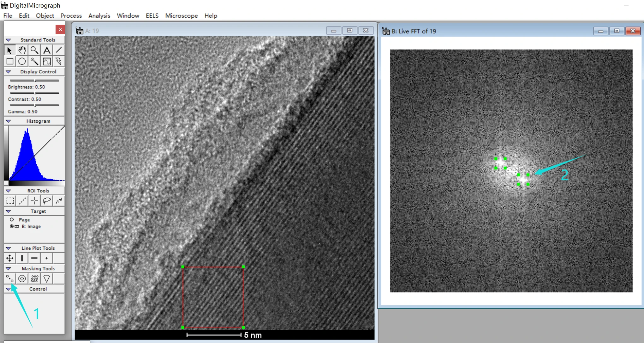Viewport: 644px width, 343px height.
Task: Select the hand pan tool
Action: (x=22, y=50)
